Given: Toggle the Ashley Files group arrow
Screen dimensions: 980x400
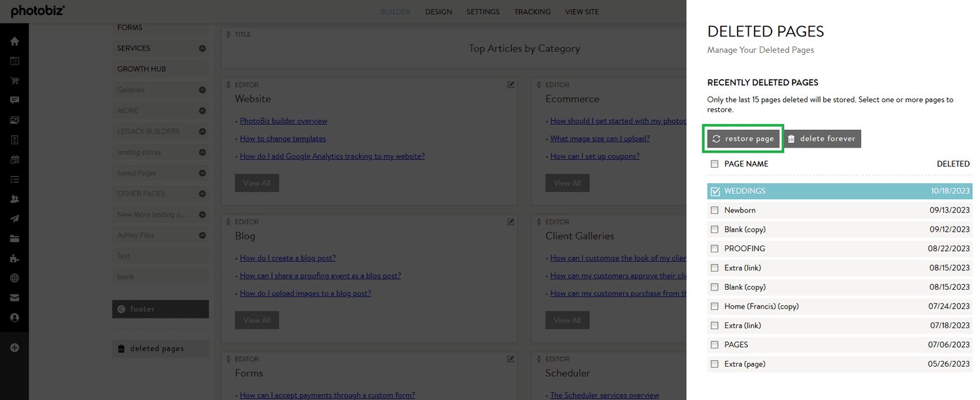Looking at the screenshot, I should point(202,236).
